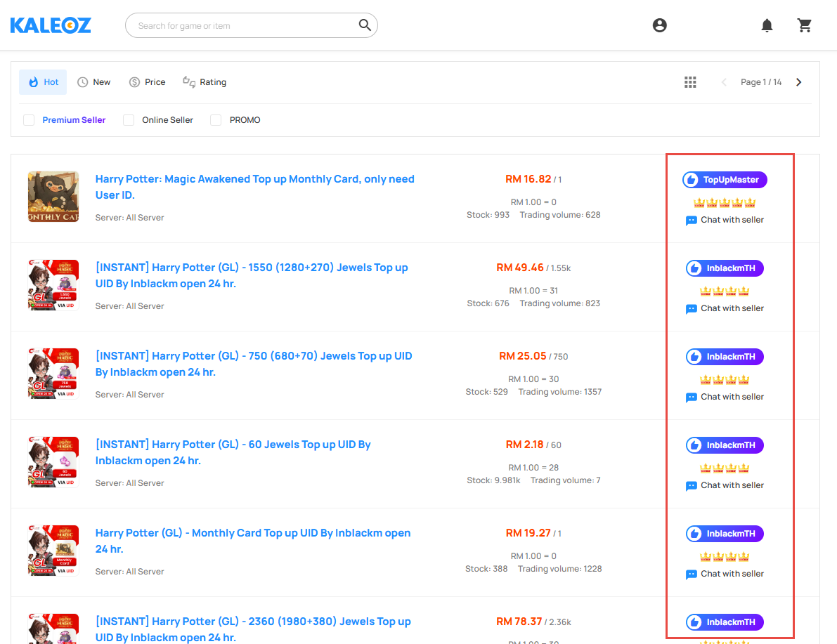
Task: Click crown rating in RM 19.27 row
Action: coord(725,556)
